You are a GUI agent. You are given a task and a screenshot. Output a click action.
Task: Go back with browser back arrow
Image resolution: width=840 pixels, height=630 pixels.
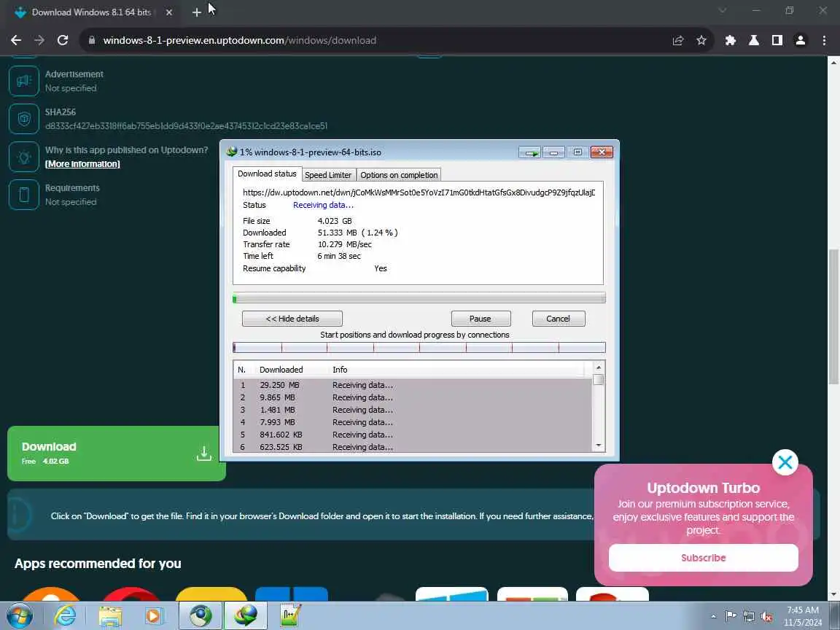pyautogui.click(x=16, y=40)
